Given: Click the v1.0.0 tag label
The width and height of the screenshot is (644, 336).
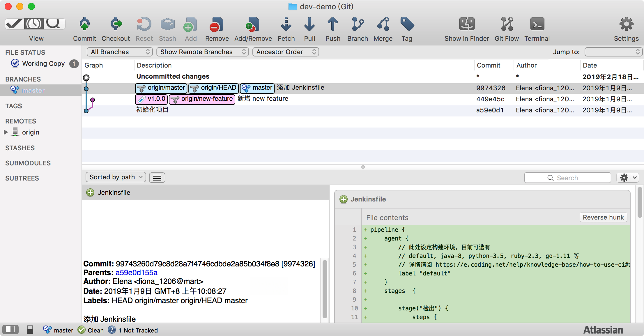Looking at the screenshot, I should pos(151,99).
